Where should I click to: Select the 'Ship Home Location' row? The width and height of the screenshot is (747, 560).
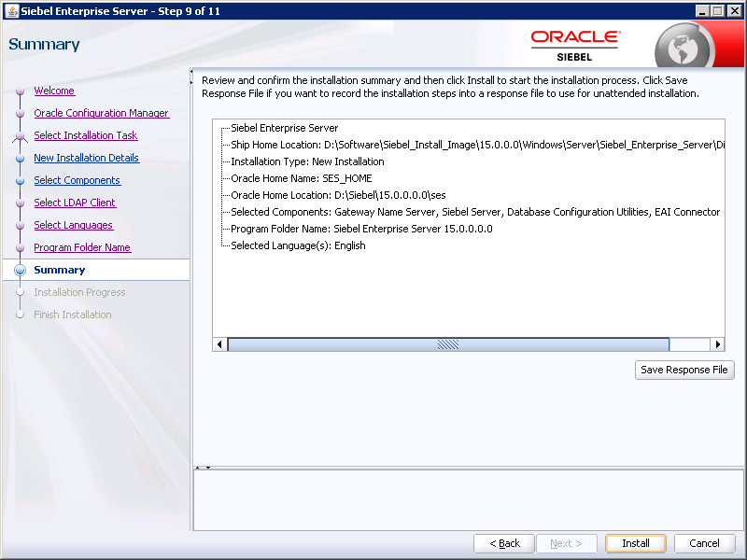477,145
